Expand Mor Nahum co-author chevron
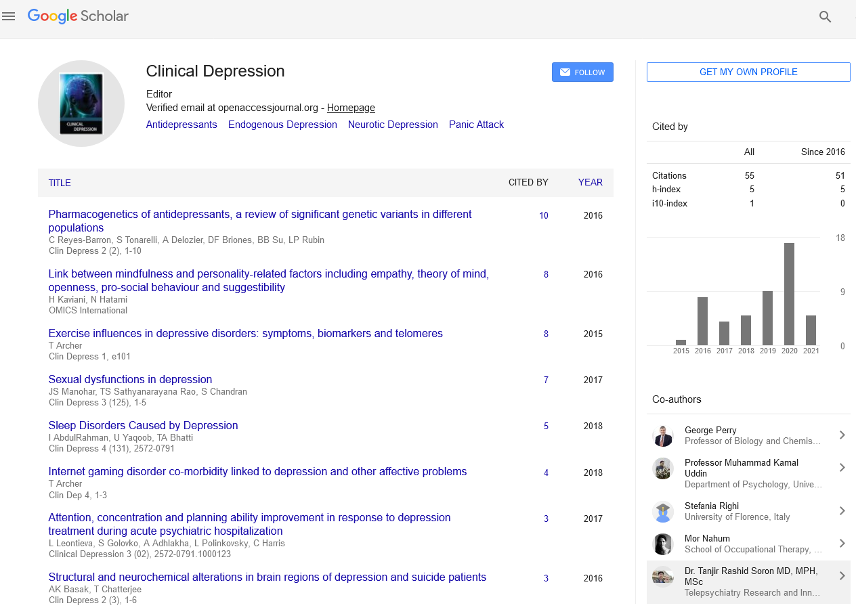 point(842,544)
